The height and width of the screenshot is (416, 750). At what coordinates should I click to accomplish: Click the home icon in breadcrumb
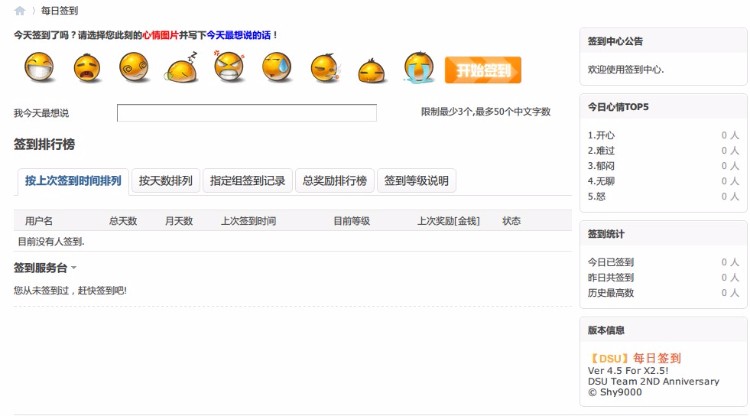click(20, 11)
